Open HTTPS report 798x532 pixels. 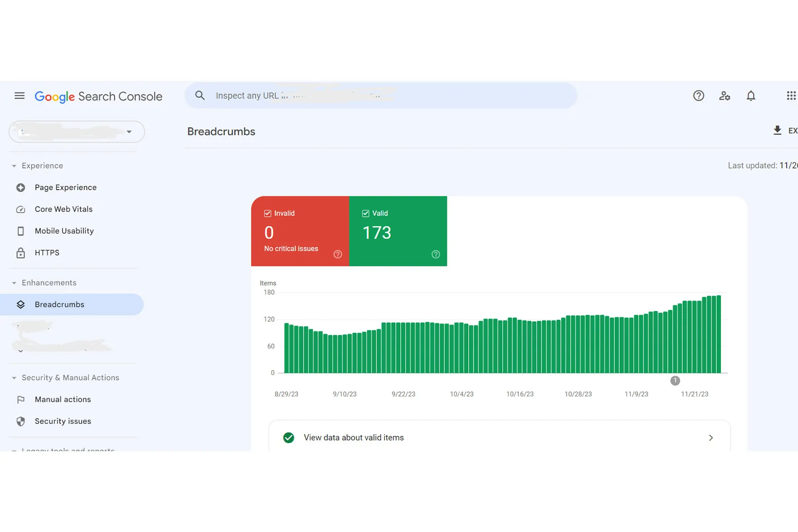pos(47,253)
